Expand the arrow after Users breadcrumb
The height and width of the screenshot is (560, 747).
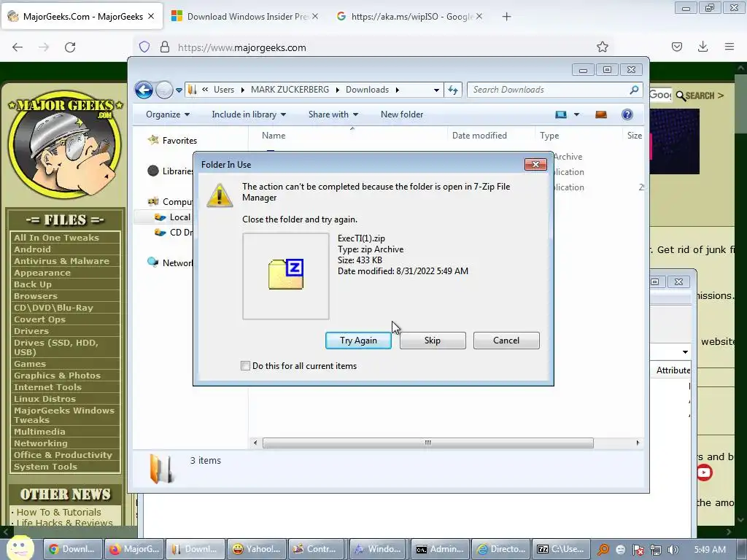(242, 90)
